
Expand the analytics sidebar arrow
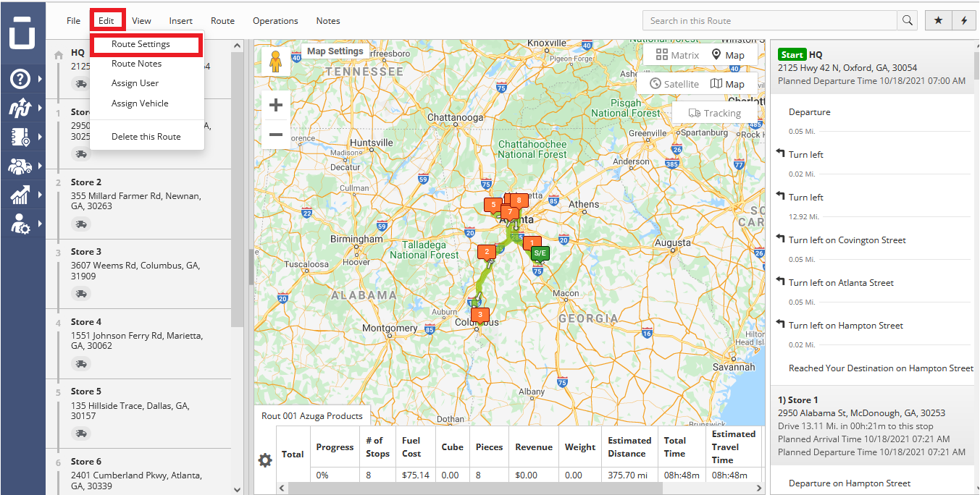coord(40,195)
